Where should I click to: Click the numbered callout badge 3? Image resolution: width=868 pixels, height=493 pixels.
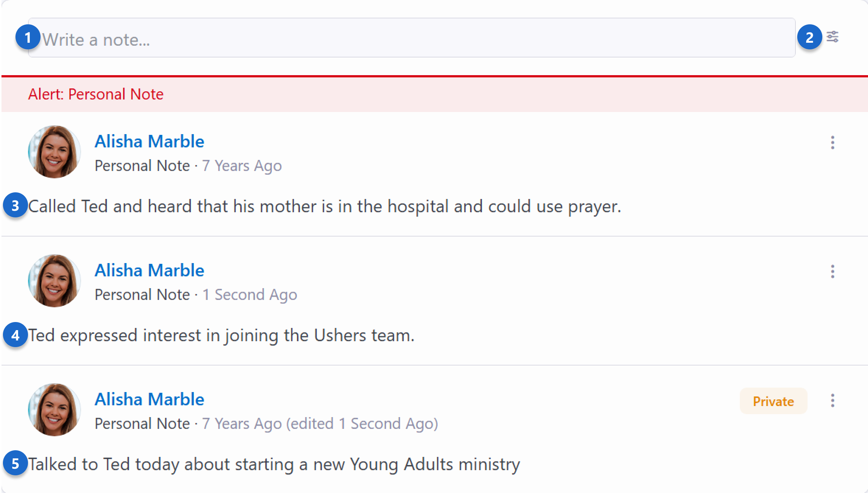coord(15,206)
